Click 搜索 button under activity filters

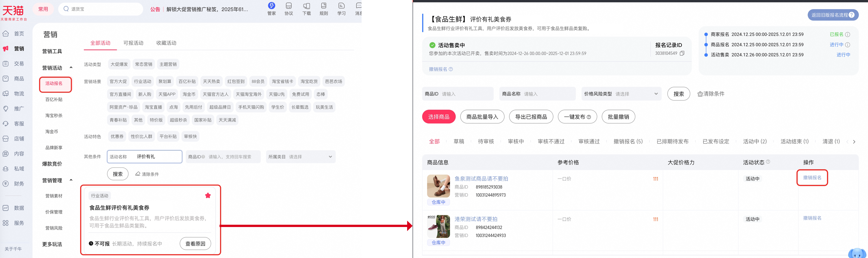(x=117, y=174)
